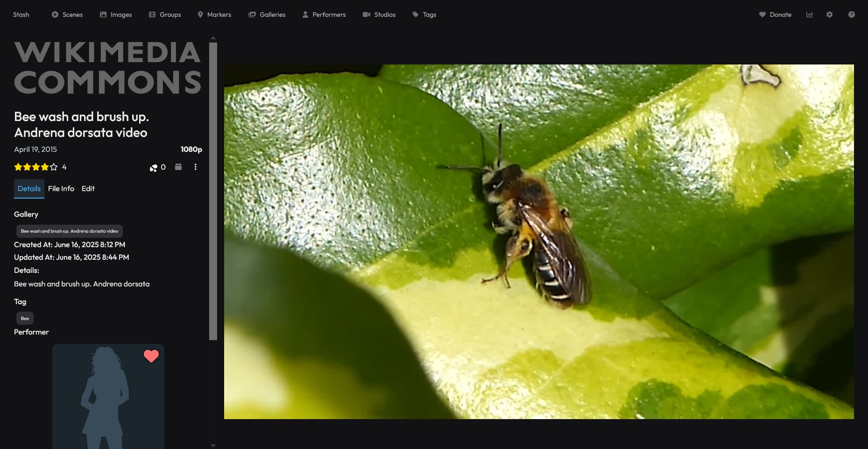Open the Stash home link

tap(21, 14)
